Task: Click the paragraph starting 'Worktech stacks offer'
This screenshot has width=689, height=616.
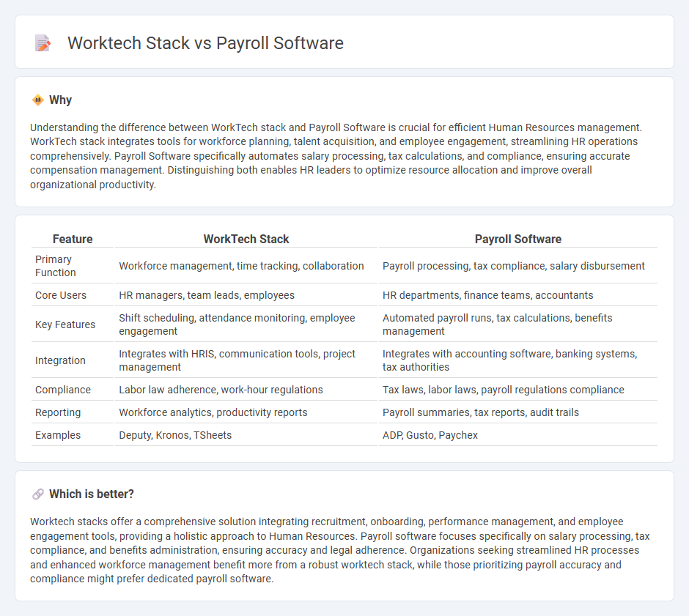Action: click(339, 551)
